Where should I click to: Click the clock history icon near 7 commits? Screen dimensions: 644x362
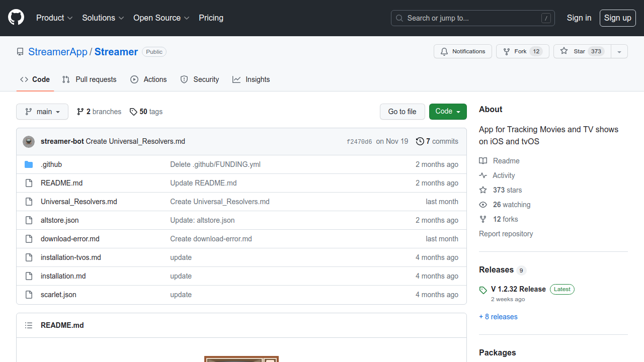(x=420, y=141)
